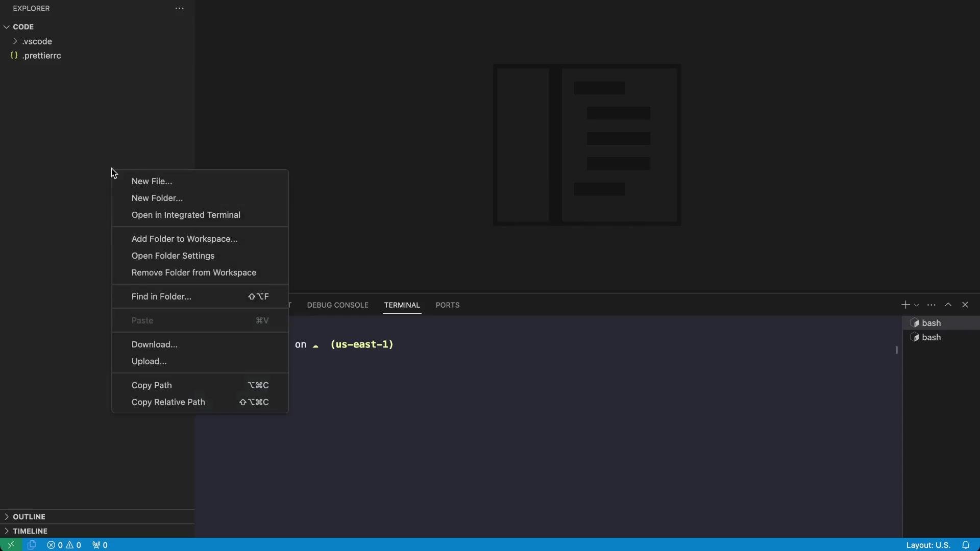Choose Upload... from the context menu
The width and height of the screenshot is (980, 551).
(200, 361)
